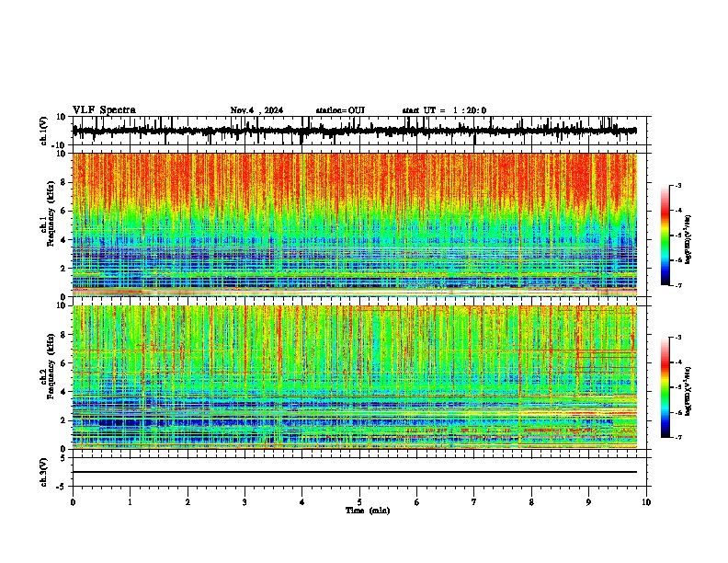This screenshot has width=728, height=563.
Task: Select the "ch.3(V)" axis label
Action: pos(44,472)
